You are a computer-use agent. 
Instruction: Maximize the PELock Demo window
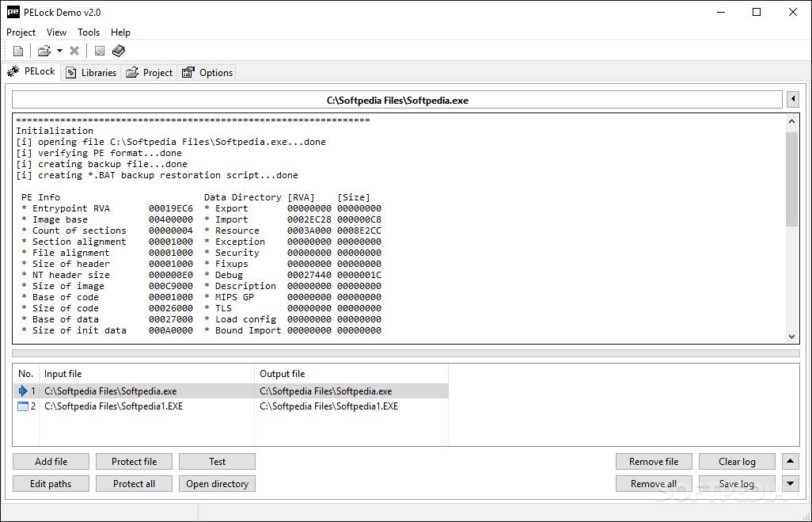coord(757,12)
